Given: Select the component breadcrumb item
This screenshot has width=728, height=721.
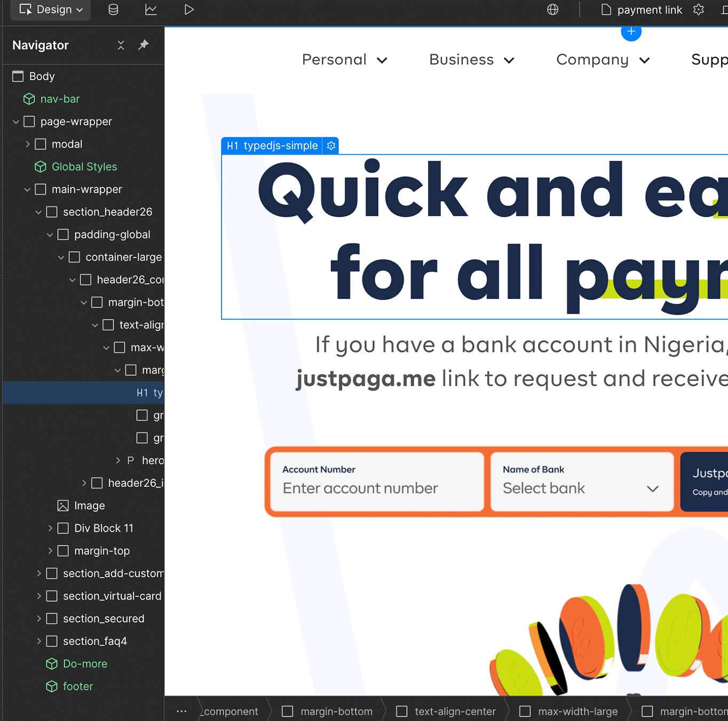Looking at the screenshot, I should coord(231,711).
